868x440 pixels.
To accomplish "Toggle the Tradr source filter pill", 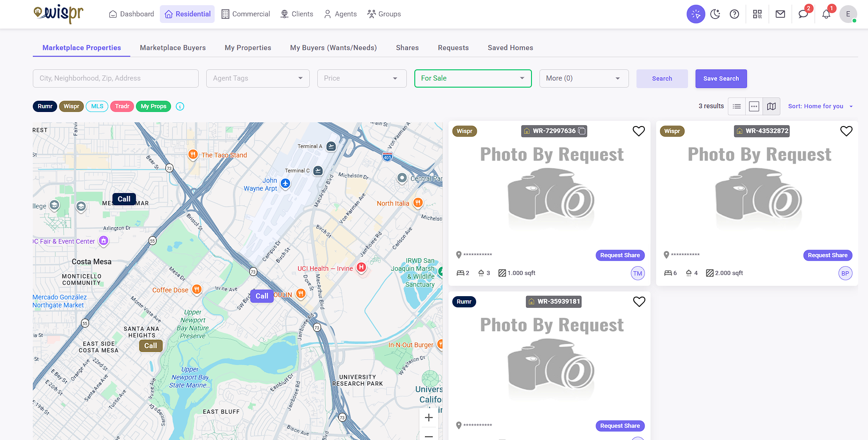I will click(x=122, y=106).
